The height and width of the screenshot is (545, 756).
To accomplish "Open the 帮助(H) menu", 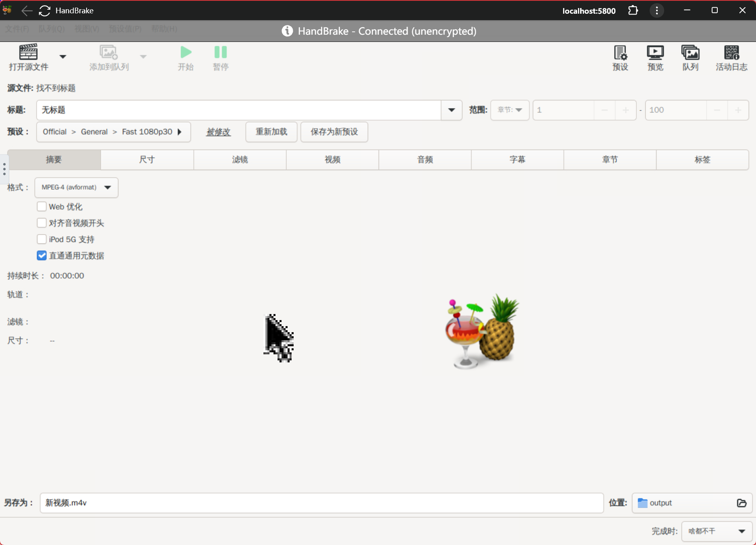I will pos(164,29).
